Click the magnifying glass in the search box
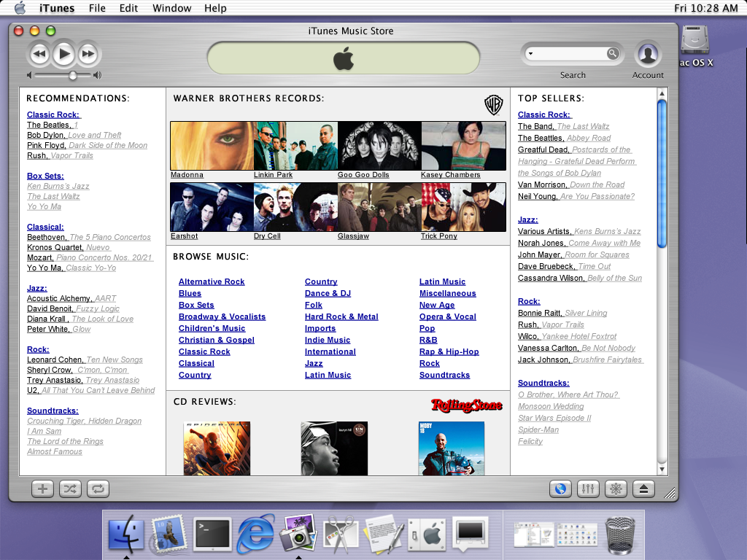This screenshot has height=560, width=747. click(x=613, y=53)
